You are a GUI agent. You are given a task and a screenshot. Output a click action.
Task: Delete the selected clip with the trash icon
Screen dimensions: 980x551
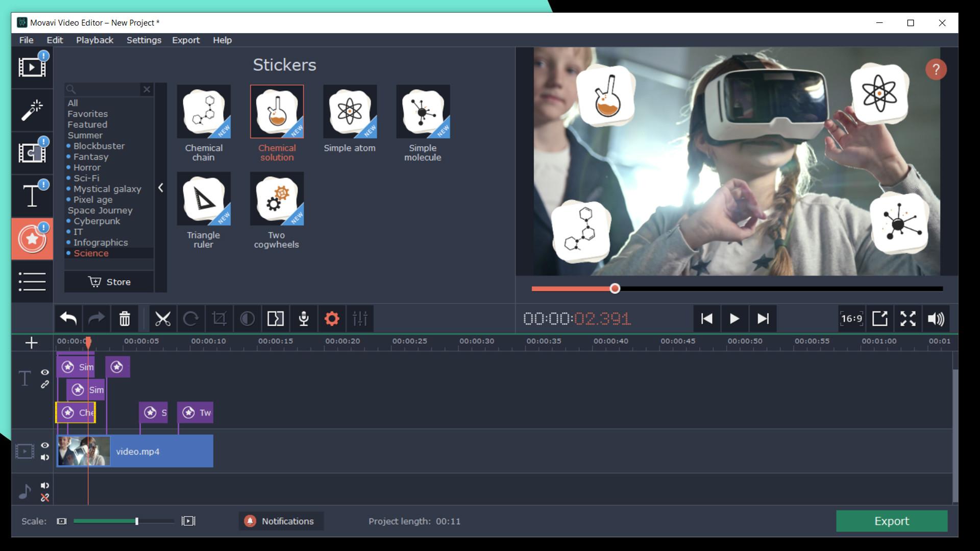(x=124, y=318)
